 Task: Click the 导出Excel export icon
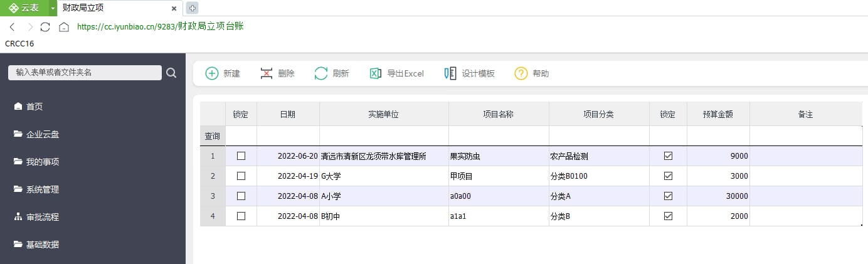pos(376,73)
